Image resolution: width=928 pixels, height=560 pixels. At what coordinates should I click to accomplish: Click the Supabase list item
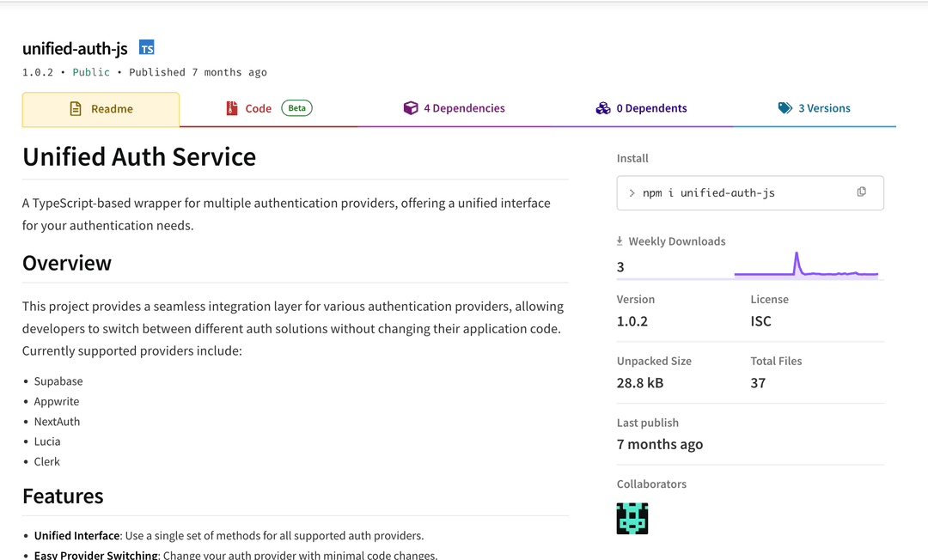click(x=58, y=381)
